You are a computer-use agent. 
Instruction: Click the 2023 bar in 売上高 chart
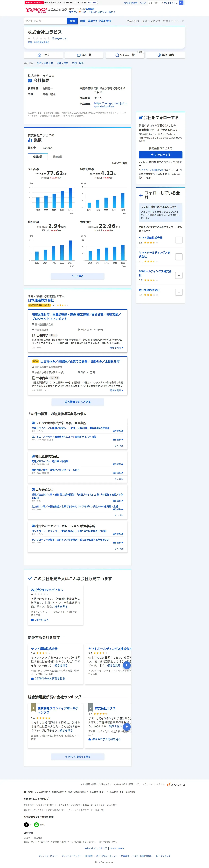(70, 198)
